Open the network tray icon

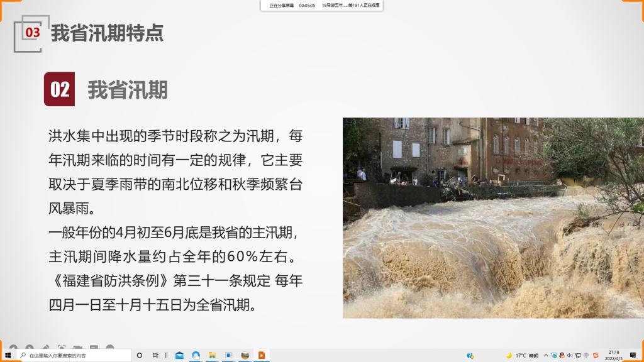tap(578, 355)
